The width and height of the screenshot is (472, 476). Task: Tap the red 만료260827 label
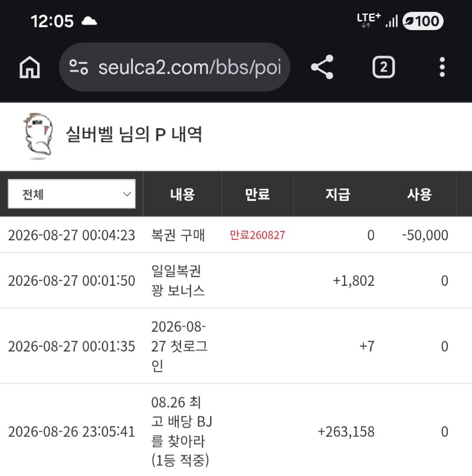tap(257, 235)
